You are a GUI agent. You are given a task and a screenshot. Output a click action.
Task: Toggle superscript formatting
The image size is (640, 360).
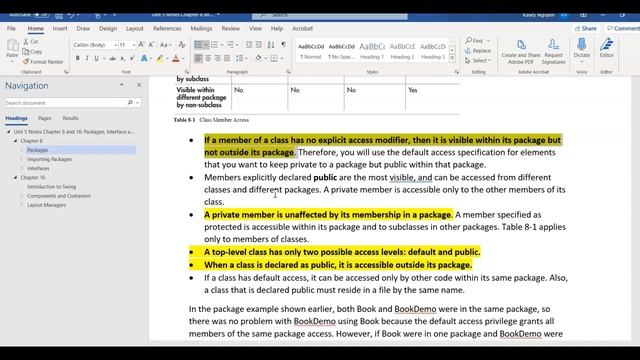(x=132, y=58)
